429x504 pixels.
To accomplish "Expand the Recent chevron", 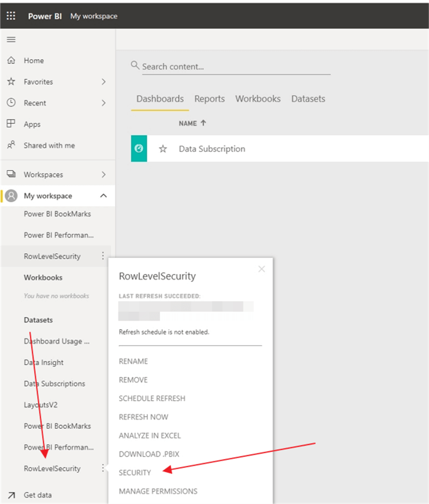I will 103,103.
